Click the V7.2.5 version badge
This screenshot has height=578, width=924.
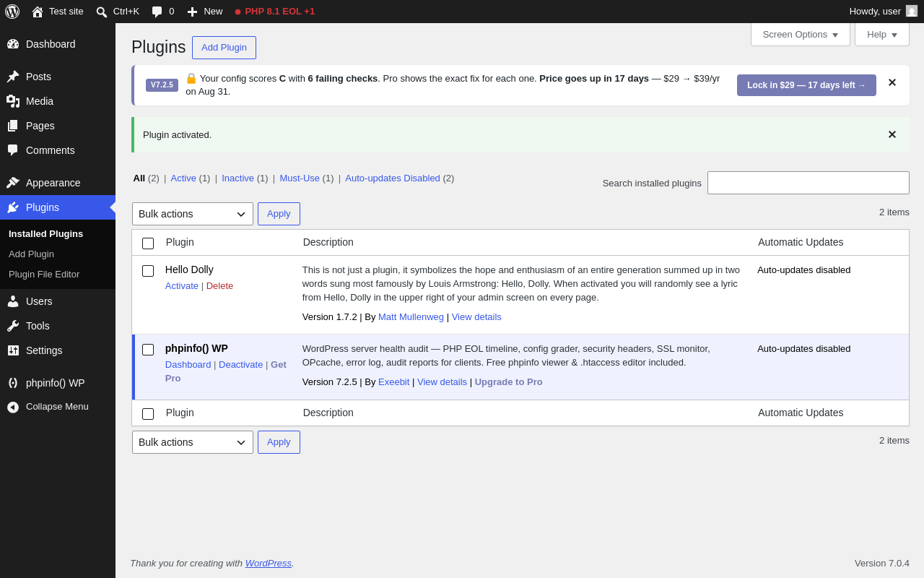(x=162, y=85)
